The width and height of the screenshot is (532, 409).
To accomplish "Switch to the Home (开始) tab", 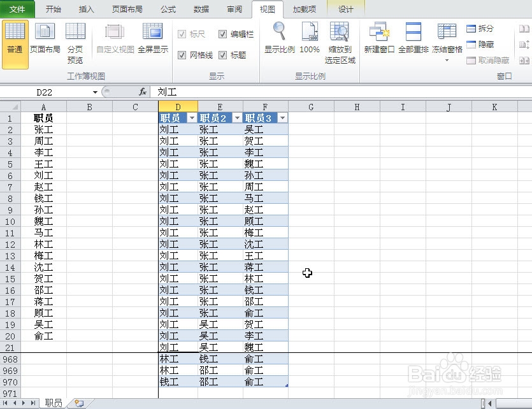I will pos(54,9).
